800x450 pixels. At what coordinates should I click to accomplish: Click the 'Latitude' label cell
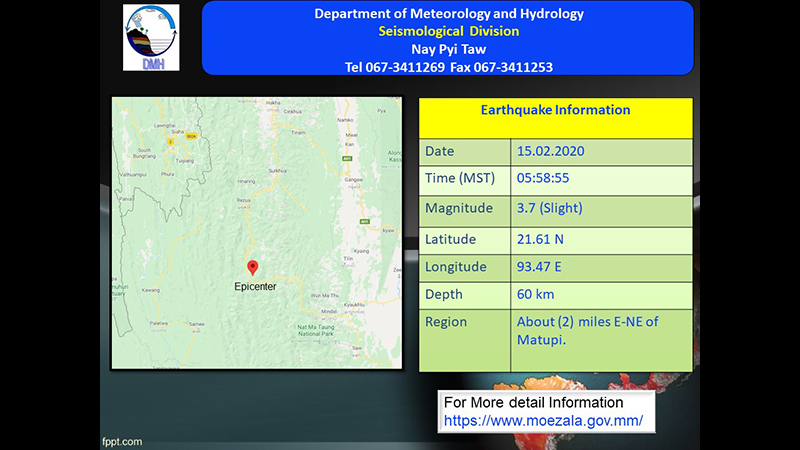tap(465, 241)
